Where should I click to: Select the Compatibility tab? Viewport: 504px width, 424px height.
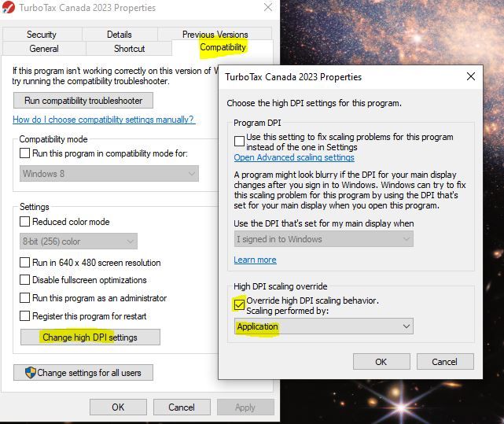coord(223,47)
